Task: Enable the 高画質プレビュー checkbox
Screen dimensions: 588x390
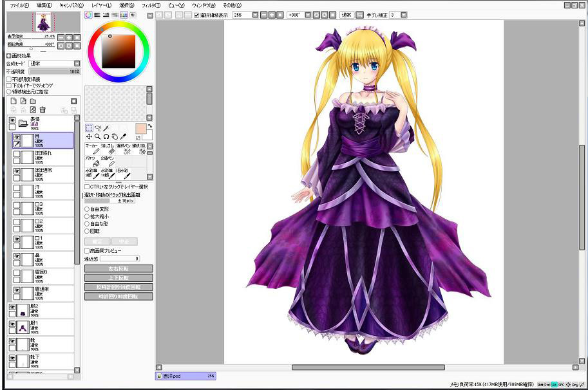Action: (87, 251)
